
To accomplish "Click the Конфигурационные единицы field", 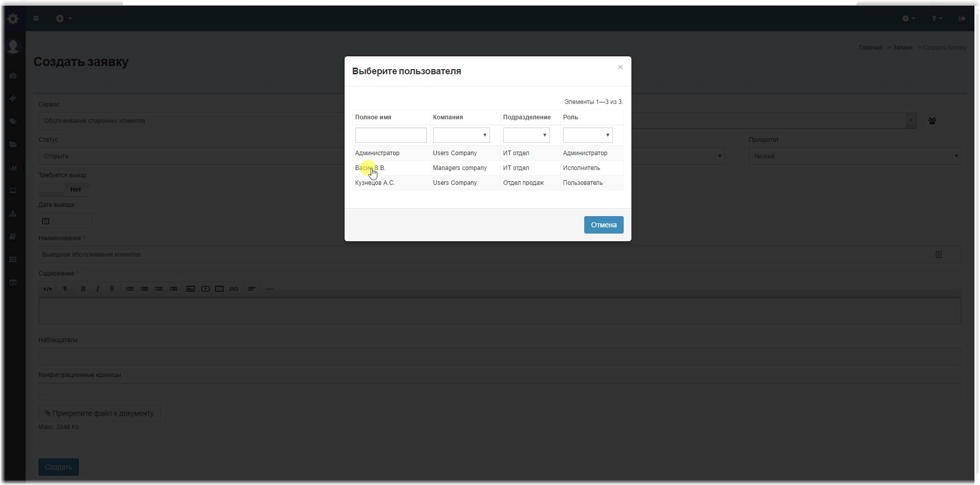I will tap(500, 392).
